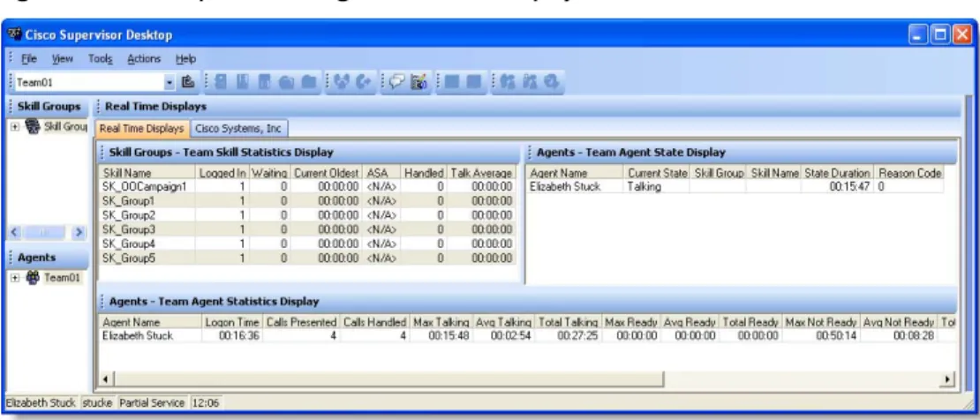Screen dimensions: 980x420
Task: Sort by the Current Oldest column header
Action: pos(327,173)
